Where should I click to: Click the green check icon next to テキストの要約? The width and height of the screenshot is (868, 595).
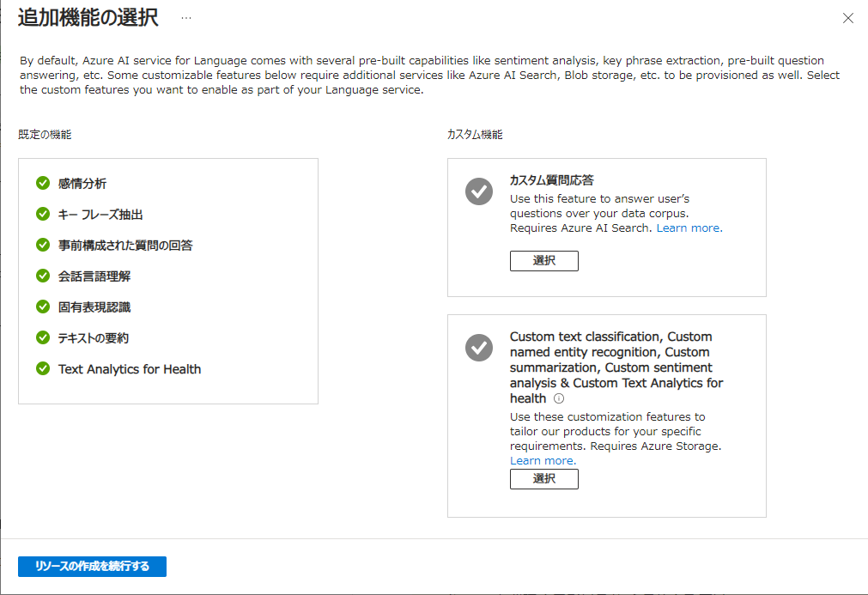point(43,337)
